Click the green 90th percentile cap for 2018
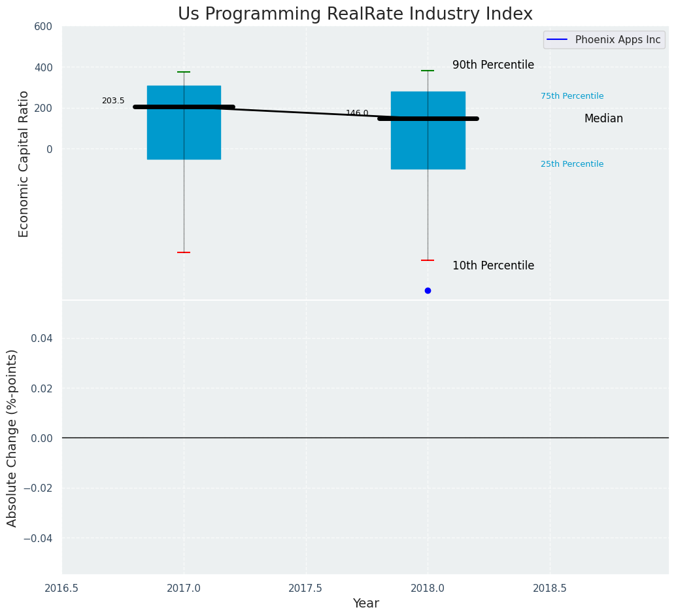The height and width of the screenshot is (616, 676). point(428,71)
